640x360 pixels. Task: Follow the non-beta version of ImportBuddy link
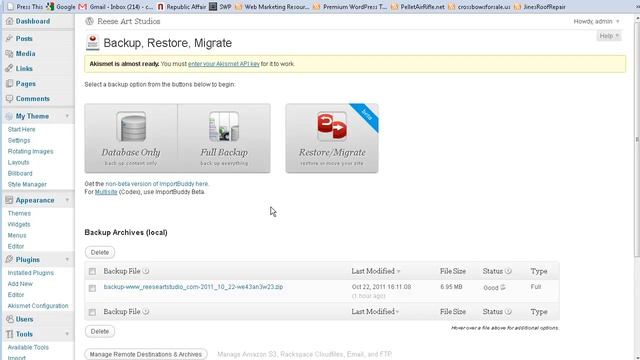157,184
